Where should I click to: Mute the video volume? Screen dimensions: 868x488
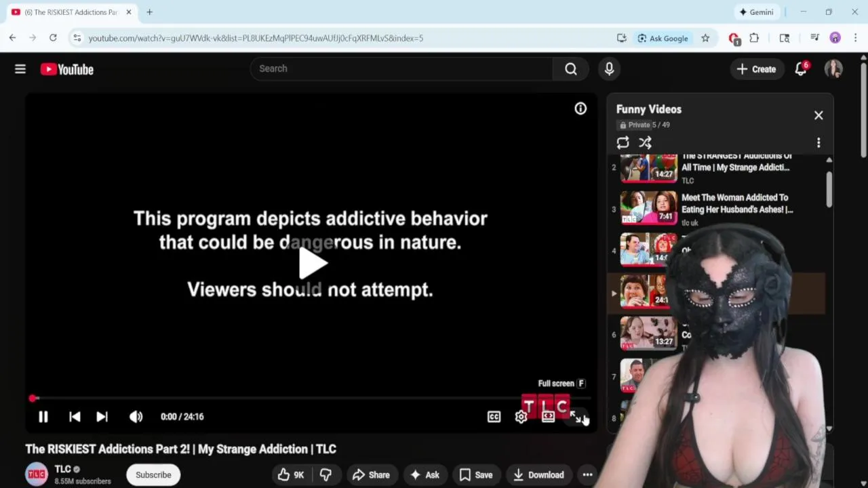(x=136, y=417)
